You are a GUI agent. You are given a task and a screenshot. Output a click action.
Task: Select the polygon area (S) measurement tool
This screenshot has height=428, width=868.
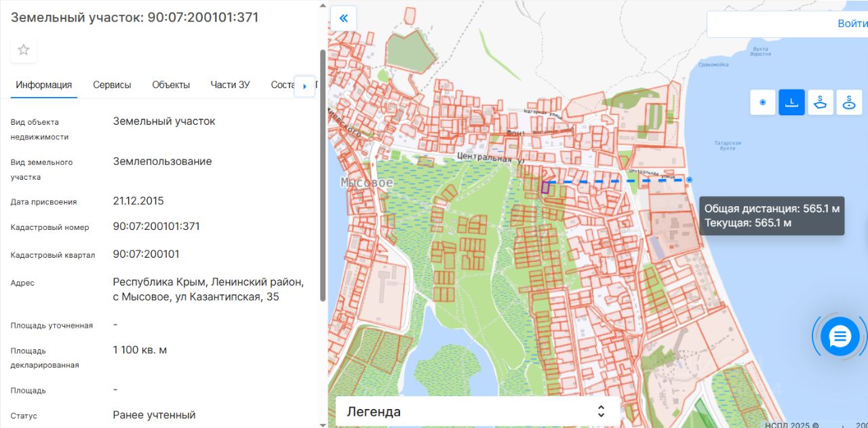coord(821,102)
